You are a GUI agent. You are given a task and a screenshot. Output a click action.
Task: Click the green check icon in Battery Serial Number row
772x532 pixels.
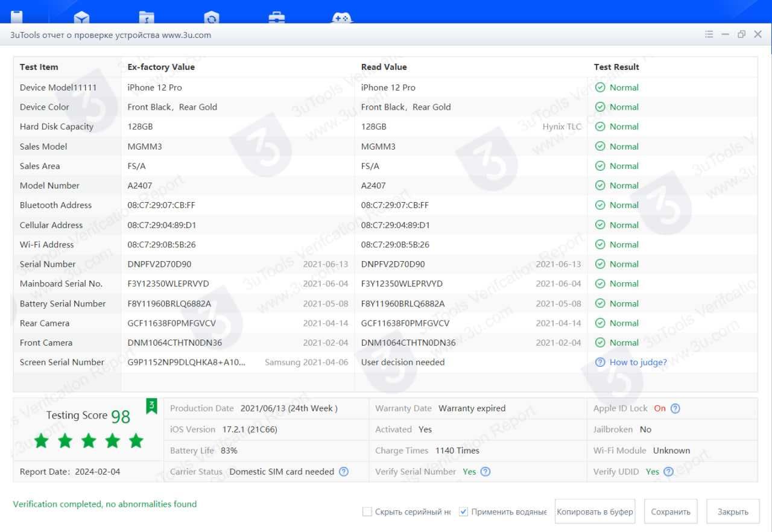point(600,303)
